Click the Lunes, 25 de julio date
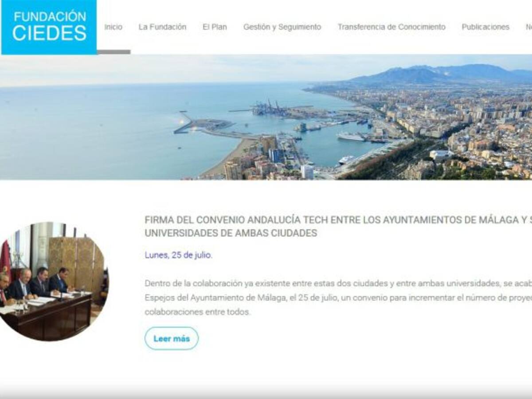 (x=178, y=255)
